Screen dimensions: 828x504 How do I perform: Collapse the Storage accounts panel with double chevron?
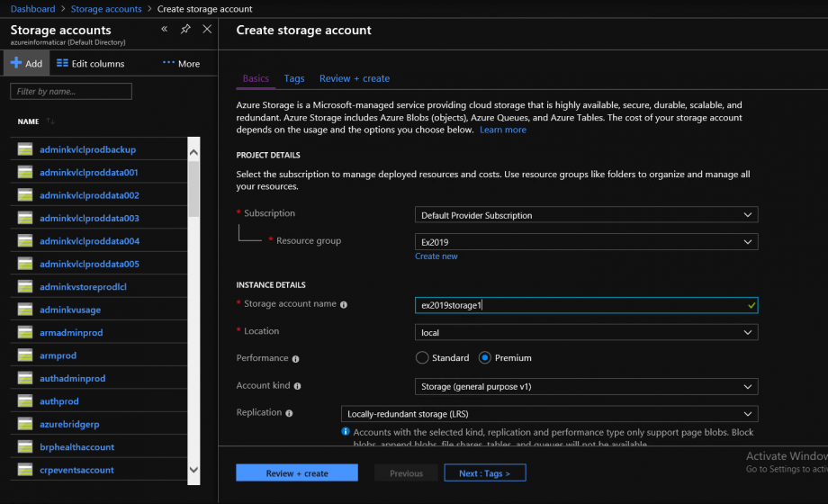coord(165,30)
